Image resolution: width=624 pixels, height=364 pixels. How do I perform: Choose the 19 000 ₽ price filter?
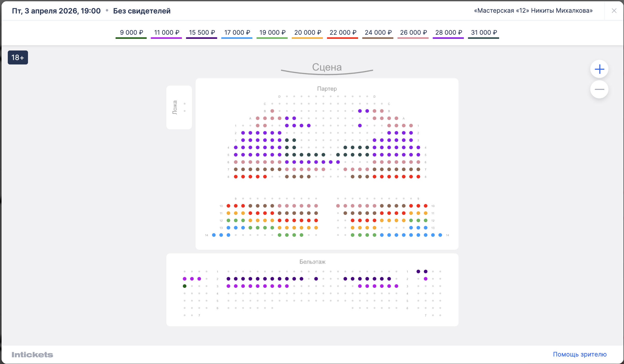point(272,33)
